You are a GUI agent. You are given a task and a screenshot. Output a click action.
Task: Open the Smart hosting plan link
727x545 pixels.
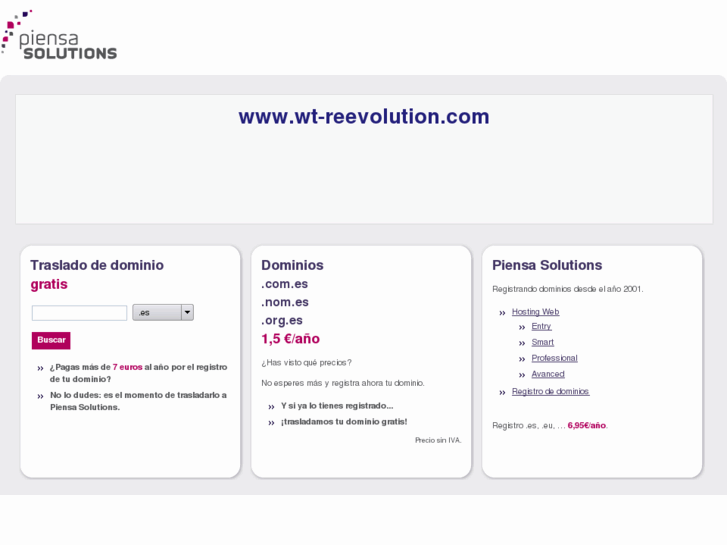[x=542, y=342]
